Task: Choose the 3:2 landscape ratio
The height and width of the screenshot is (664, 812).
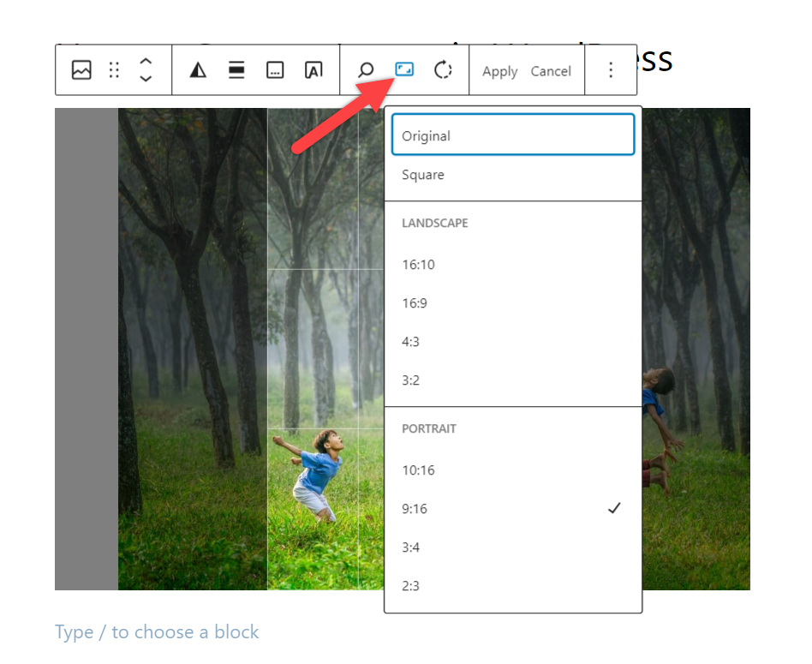Action: pos(513,380)
